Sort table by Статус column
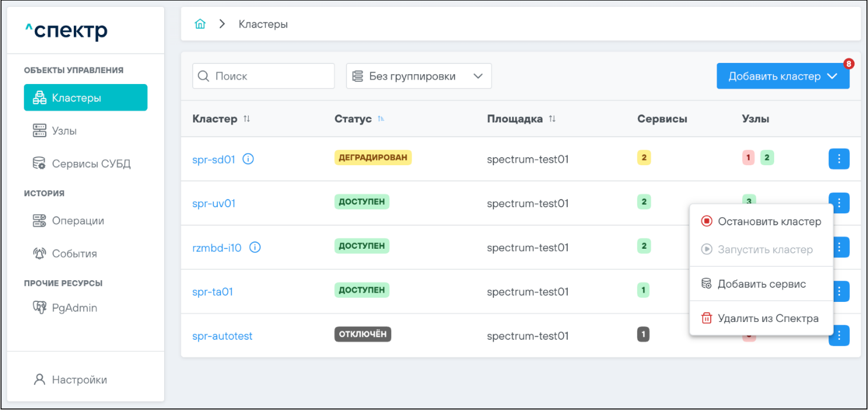This screenshot has width=868, height=410. (381, 119)
